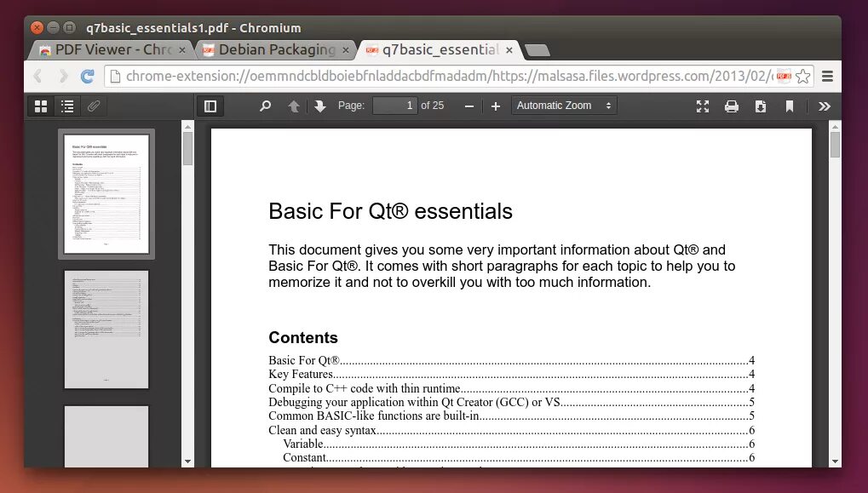Open 'Compile to C++ code' contents entry

point(511,388)
